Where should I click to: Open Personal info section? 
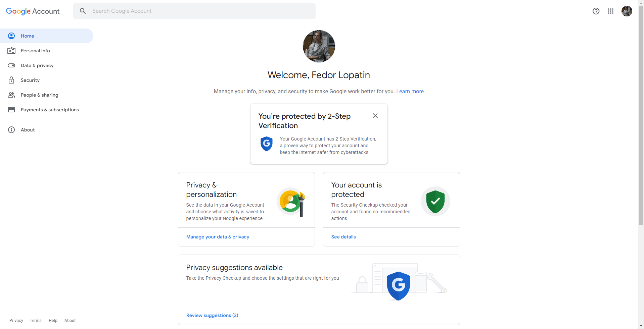(x=47, y=51)
